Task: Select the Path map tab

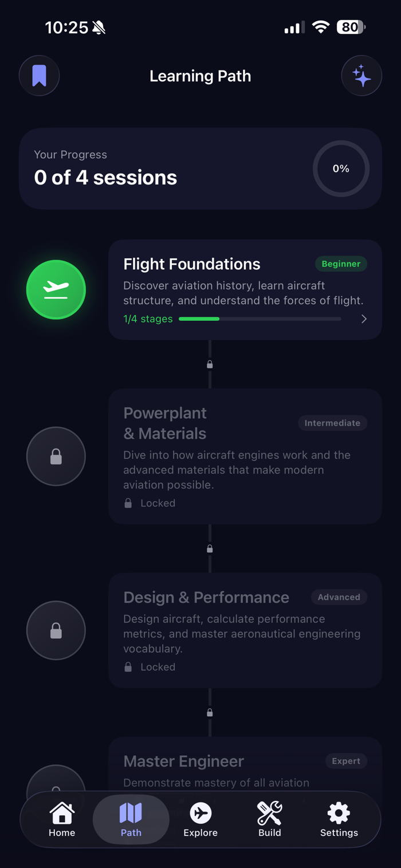Action: coord(131,820)
